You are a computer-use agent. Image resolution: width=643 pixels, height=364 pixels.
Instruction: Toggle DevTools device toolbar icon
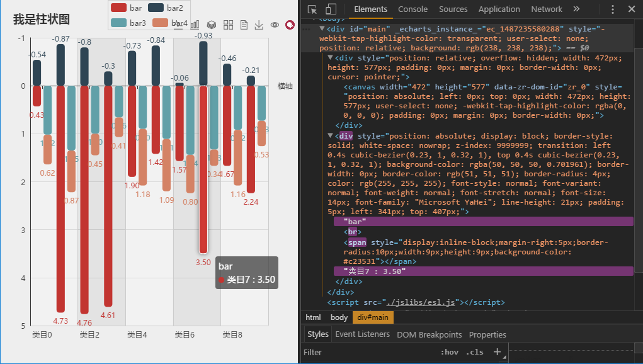(x=331, y=9)
